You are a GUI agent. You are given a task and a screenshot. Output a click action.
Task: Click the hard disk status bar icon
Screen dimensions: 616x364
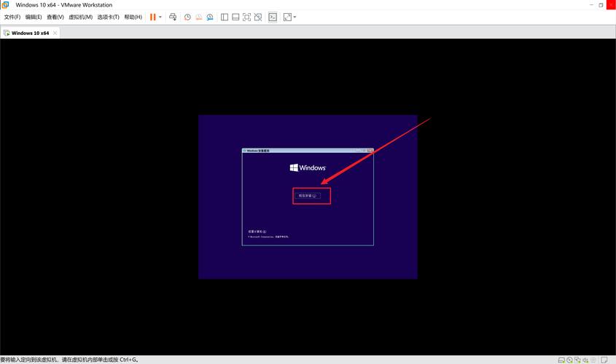(x=561, y=360)
